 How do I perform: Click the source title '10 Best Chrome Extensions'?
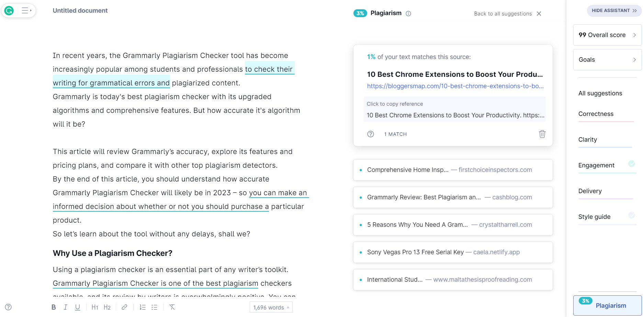coord(455,74)
